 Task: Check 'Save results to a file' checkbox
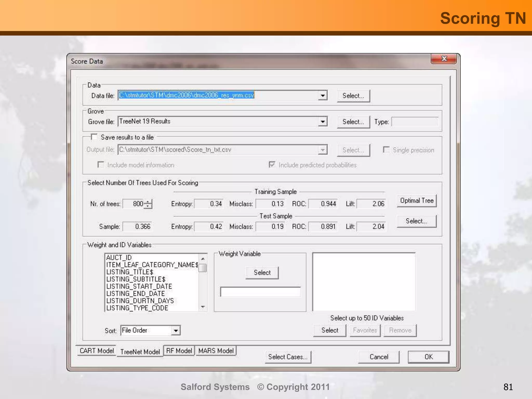[94, 137]
